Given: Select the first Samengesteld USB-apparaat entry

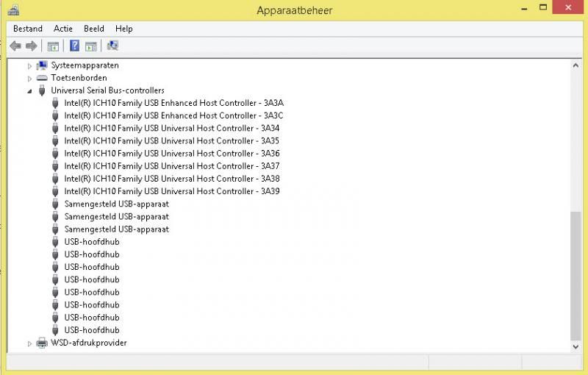Looking at the screenshot, I should [x=116, y=204].
